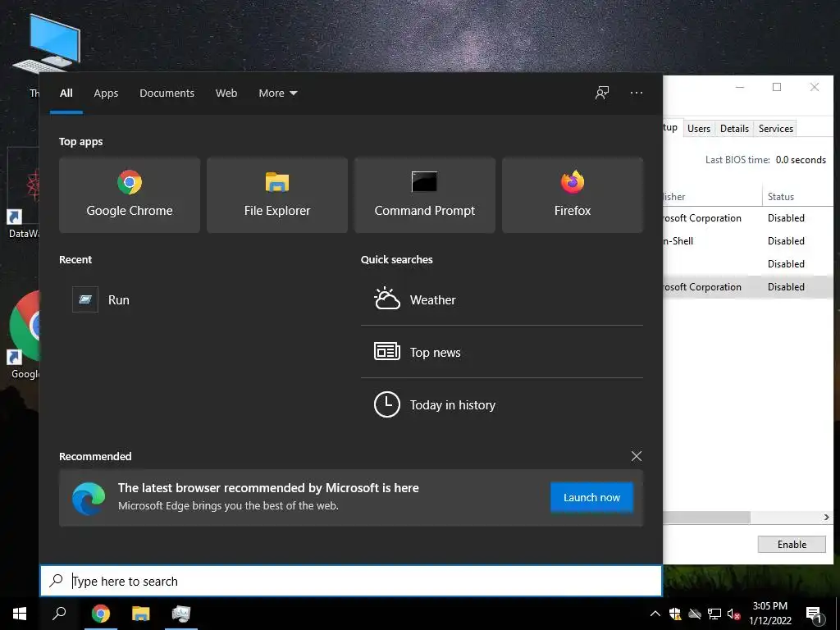The width and height of the screenshot is (840, 630).
Task: Switch to Task Manager in the taskbar
Action: coord(181,614)
